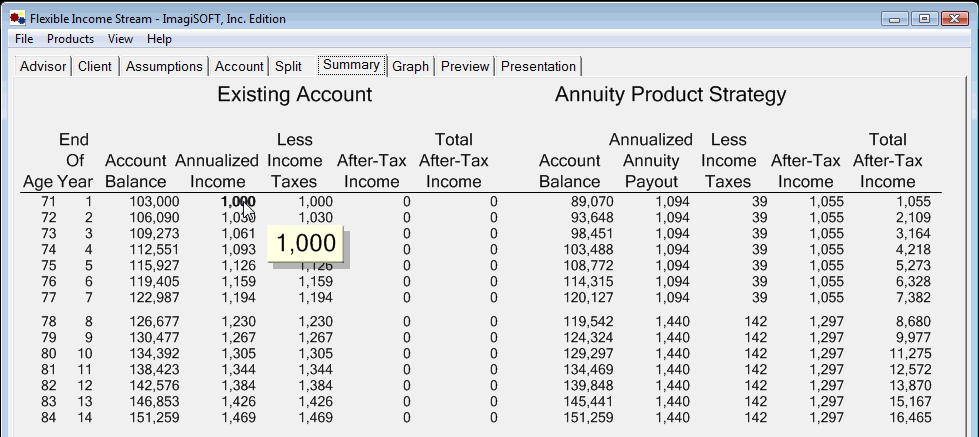Image resolution: width=979 pixels, height=437 pixels.
Task: Open the File menu
Action: (x=24, y=39)
